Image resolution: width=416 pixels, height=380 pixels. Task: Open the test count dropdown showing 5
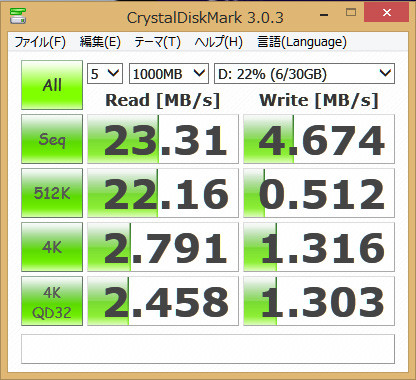click(105, 73)
